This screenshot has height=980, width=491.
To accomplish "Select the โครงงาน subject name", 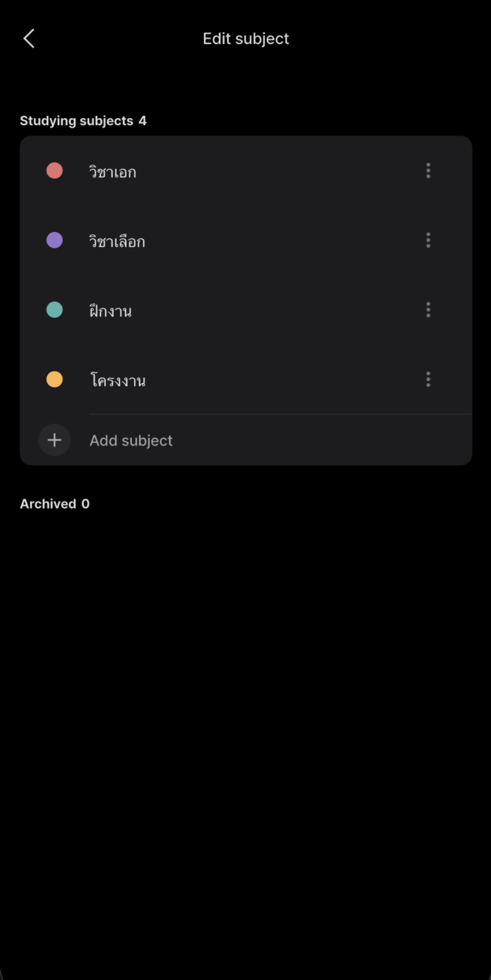I will coord(118,380).
